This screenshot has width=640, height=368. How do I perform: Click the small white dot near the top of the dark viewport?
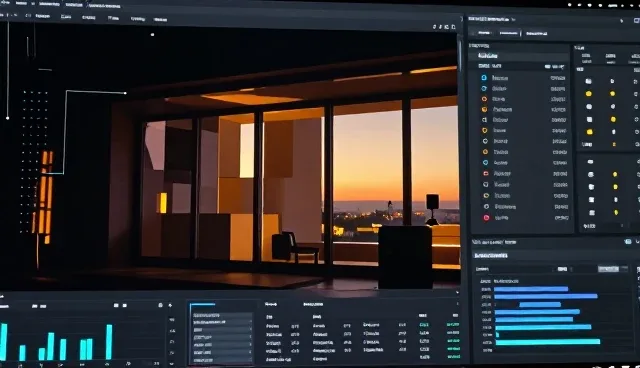coord(152,35)
